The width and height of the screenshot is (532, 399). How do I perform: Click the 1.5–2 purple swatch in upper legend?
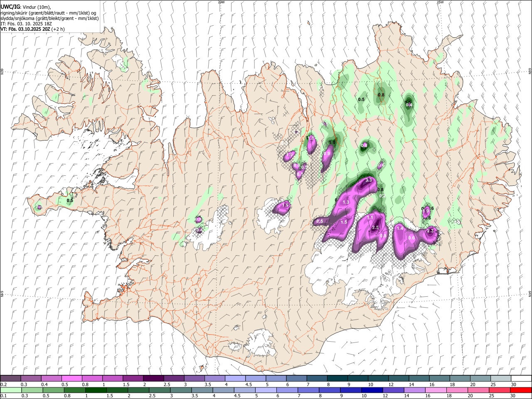coord(133,379)
